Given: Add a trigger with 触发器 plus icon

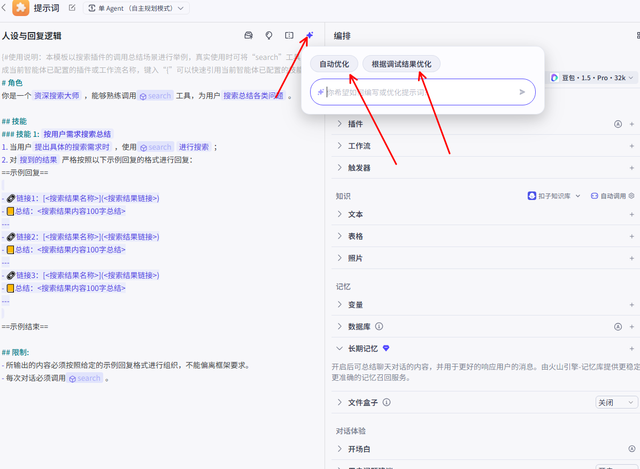Looking at the screenshot, I should [x=631, y=169].
